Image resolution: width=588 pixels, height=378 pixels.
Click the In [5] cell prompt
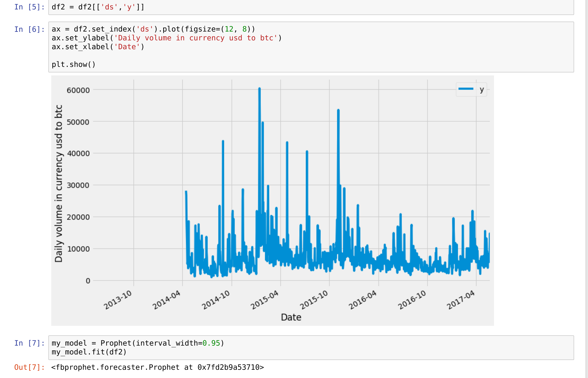tap(29, 7)
